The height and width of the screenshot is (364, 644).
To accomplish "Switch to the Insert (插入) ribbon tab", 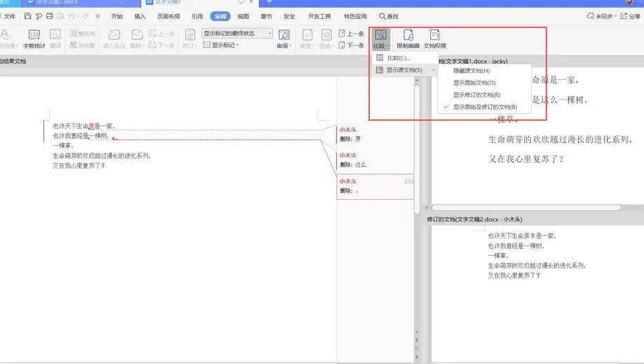I will coord(140,16).
